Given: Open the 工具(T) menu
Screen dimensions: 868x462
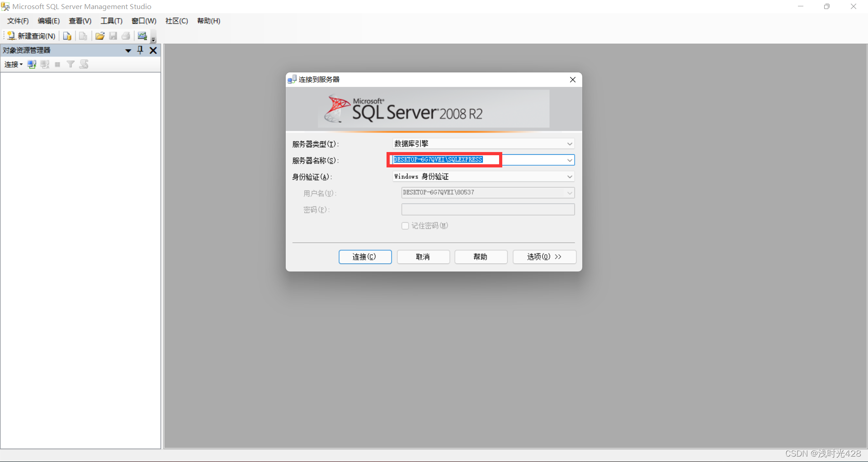Looking at the screenshot, I should click(112, 21).
